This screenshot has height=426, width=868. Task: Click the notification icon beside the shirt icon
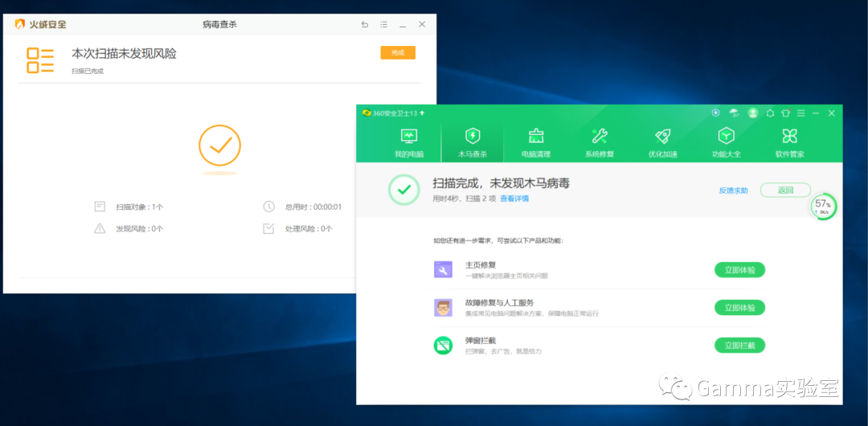tap(770, 113)
